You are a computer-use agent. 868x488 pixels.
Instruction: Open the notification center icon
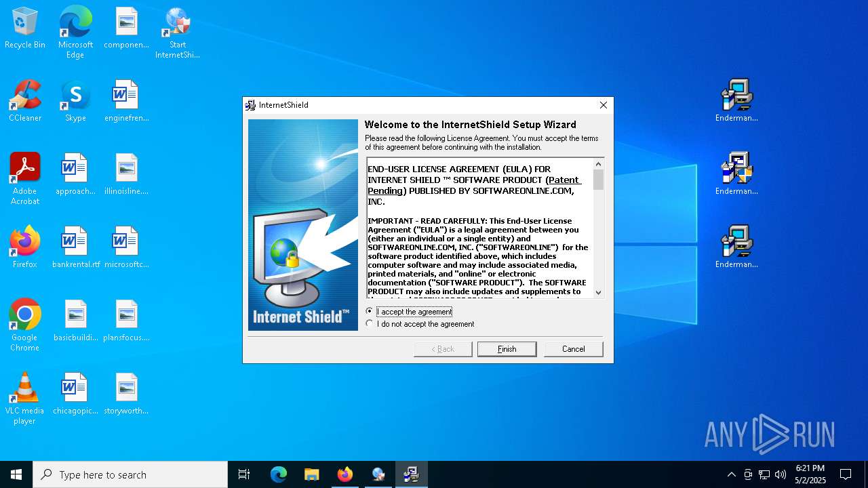point(846,474)
